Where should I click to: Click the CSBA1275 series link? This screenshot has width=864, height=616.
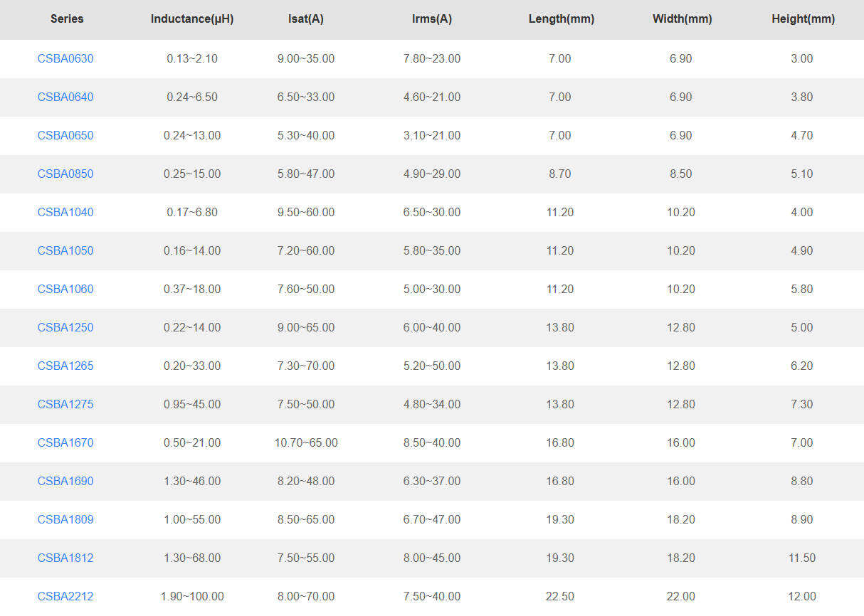tap(65, 404)
